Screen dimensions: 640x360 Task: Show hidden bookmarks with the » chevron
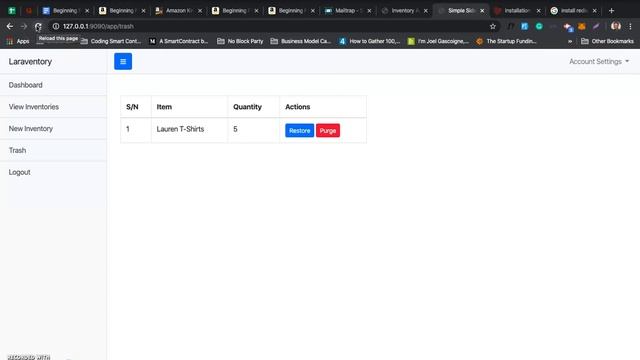(x=570, y=41)
